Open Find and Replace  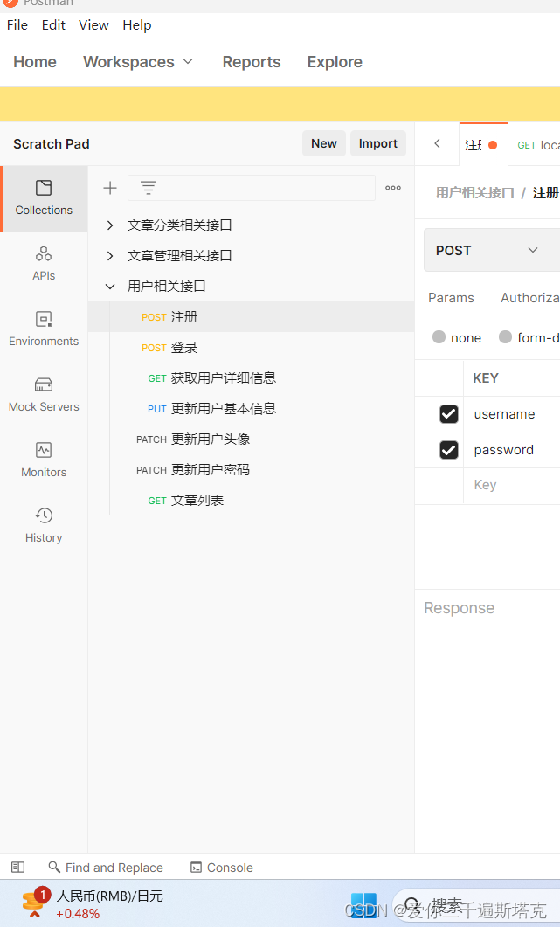click(106, 868)
